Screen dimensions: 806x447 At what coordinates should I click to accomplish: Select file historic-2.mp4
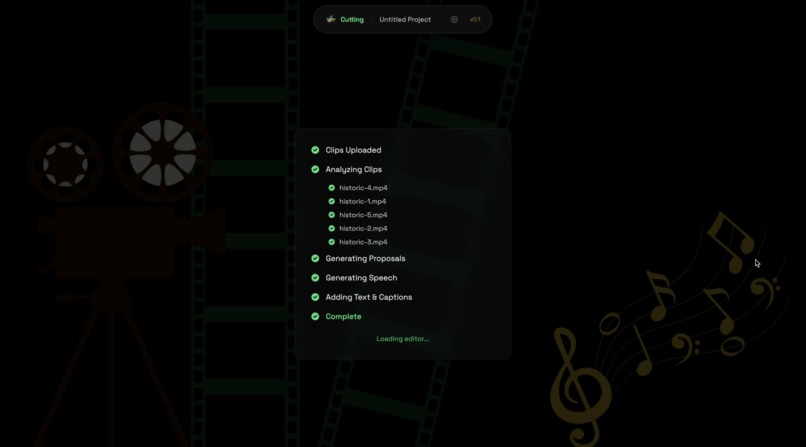(x=363, y=228)
